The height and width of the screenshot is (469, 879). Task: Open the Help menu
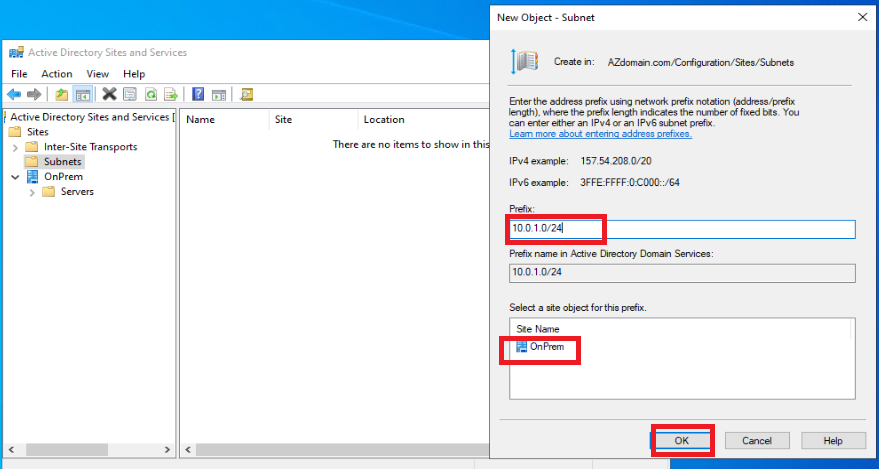(134, 74)
